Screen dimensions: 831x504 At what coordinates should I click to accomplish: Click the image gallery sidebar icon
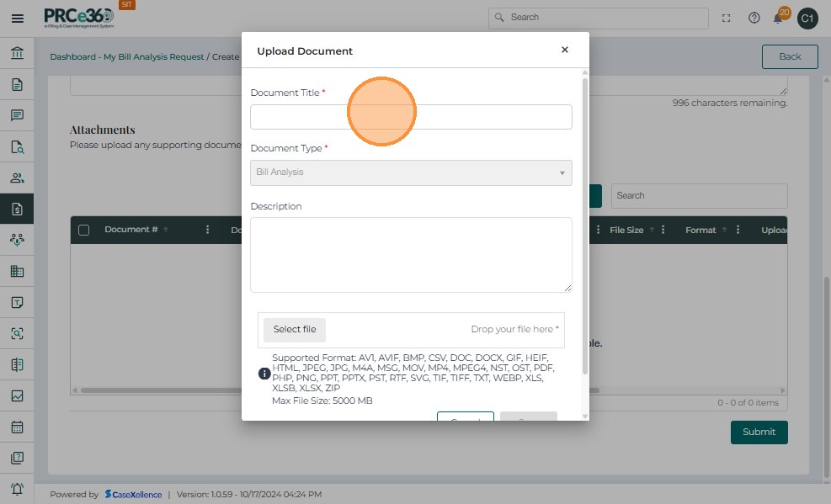point(17,395)
